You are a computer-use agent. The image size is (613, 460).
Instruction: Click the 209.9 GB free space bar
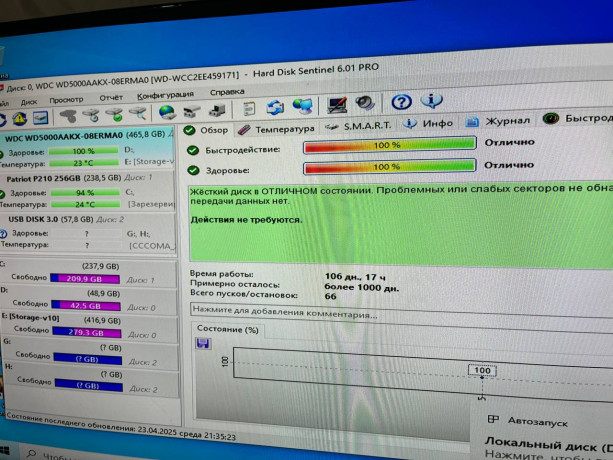pyautogui.click(x=85, y=279)
